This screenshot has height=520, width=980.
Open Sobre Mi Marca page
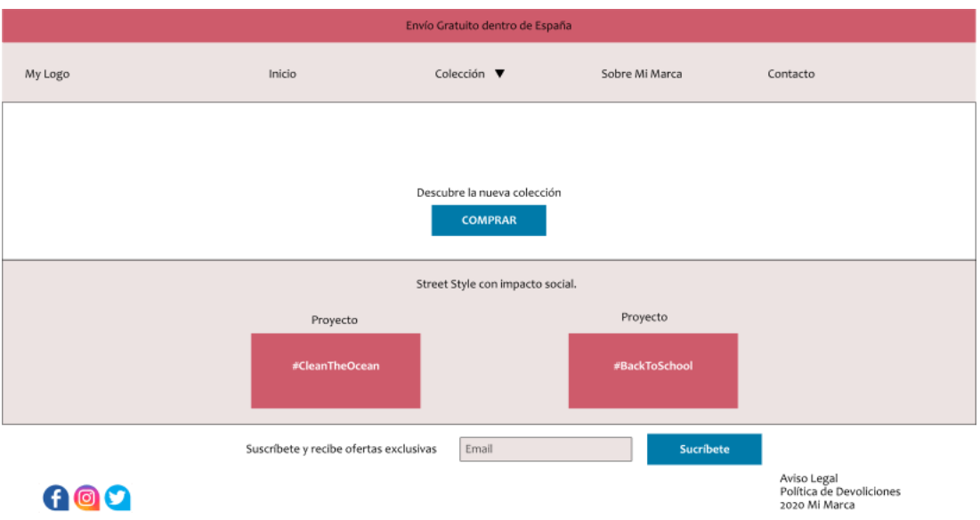(641, 74)
